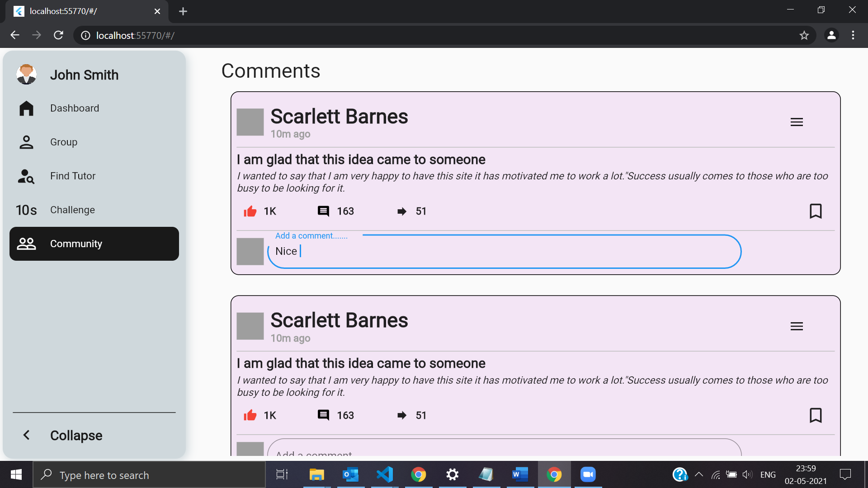Go to the Find Tutor page
This screenshot has width=868, height=488.
click(73, 176)
